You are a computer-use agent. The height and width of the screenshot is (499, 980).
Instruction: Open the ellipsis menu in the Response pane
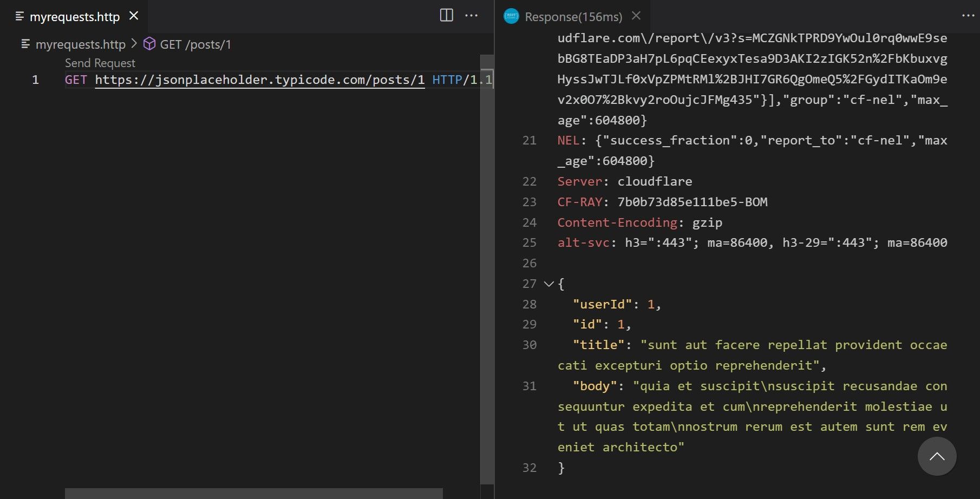(x=968, y=16)
